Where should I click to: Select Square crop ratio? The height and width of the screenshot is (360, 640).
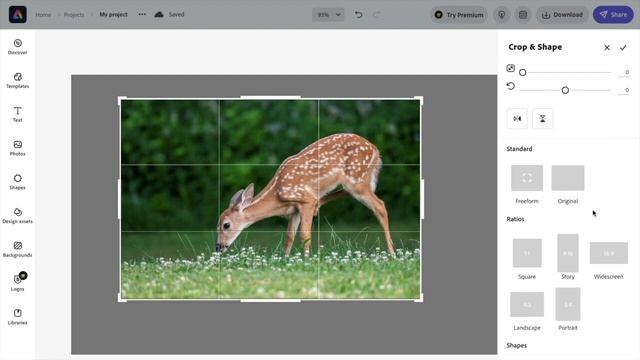527,259
